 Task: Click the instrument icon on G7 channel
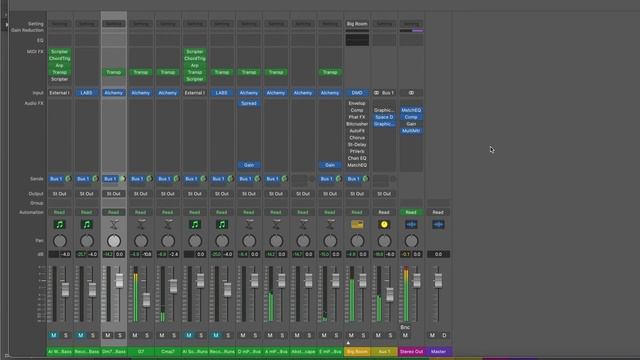(x=141, y=224)
